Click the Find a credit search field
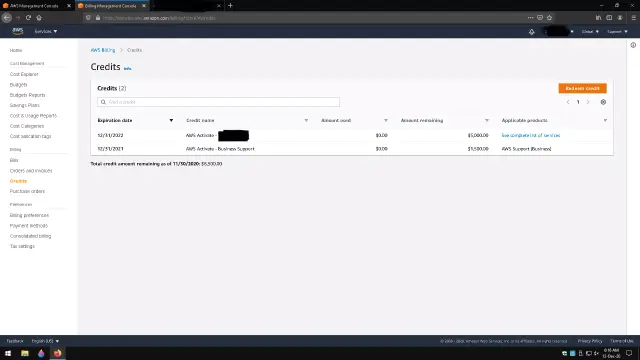 218,102
